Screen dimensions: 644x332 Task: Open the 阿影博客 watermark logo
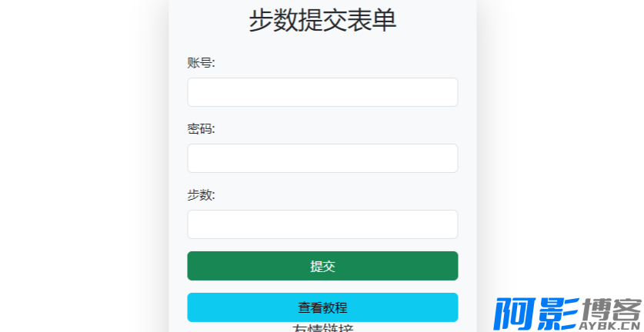click(x=568, y=314)
